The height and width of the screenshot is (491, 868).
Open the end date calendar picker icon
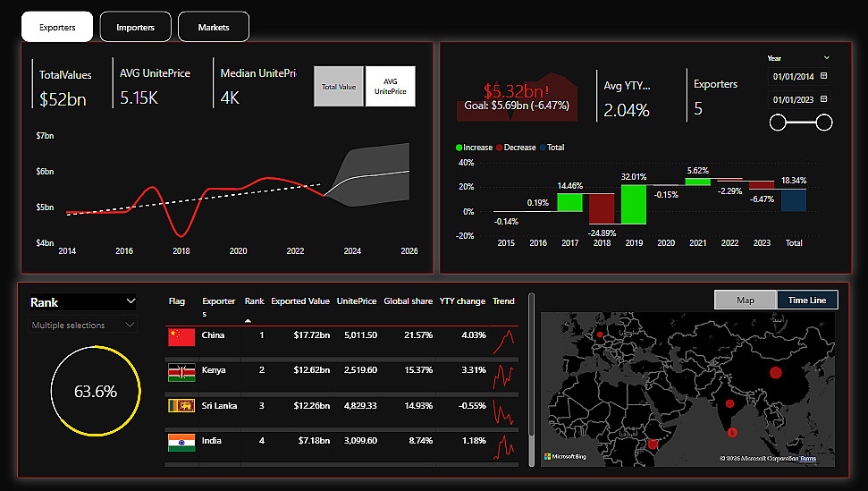coord(823,99)
